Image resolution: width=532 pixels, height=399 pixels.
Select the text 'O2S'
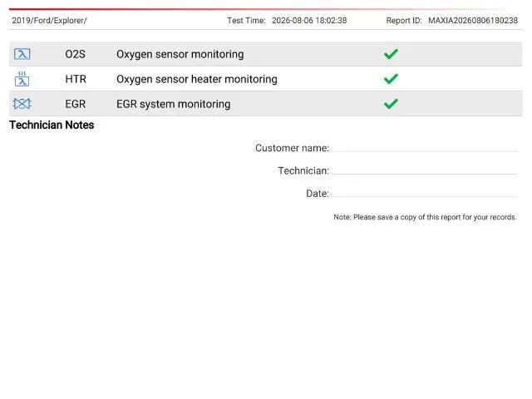point(76,54)
